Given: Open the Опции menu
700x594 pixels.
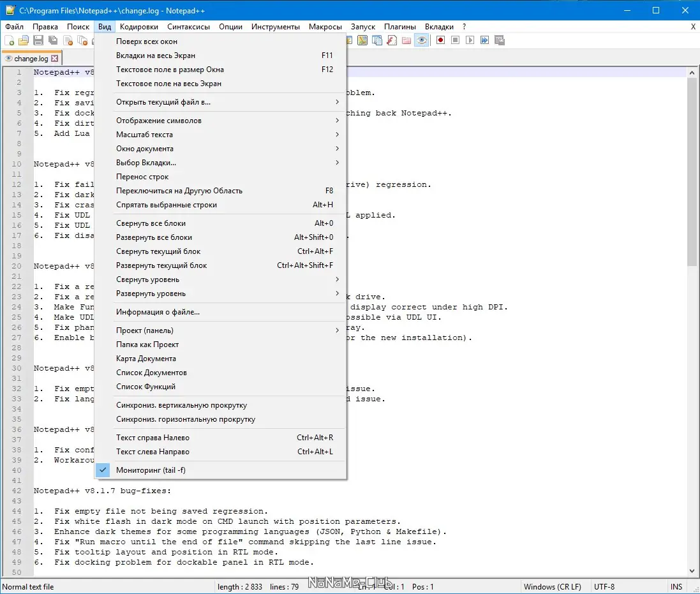Looking at the screenshot, I should pyautogui.click(x=230, y=27).
